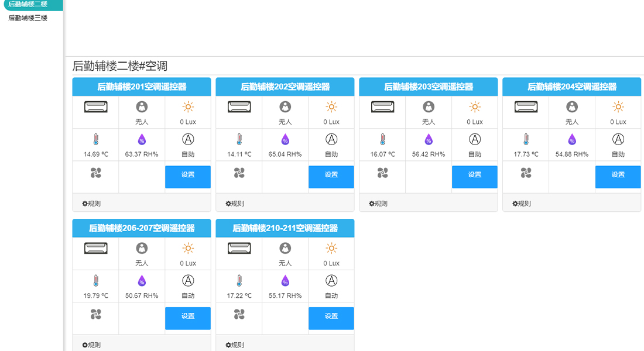Screen dimensions: 644x351
Task: Toggle the 自动 mode on 后勤辅楼206-207 card
Action: 188,281
